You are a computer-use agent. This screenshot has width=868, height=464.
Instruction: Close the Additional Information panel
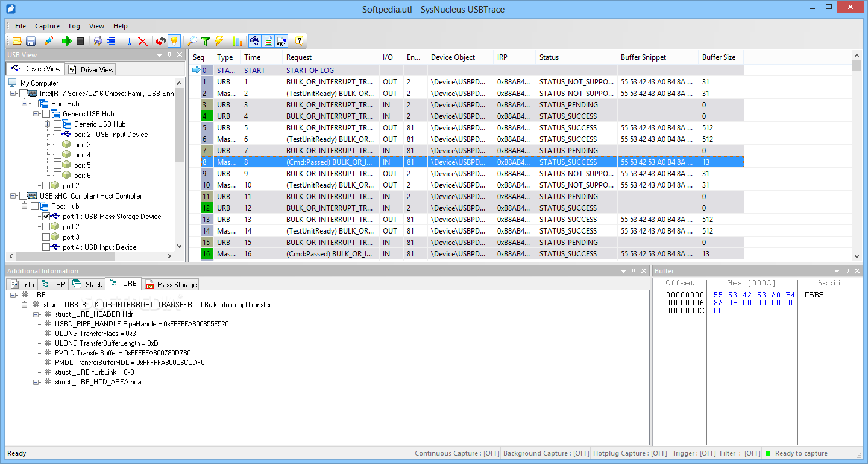(x=644, y=271)
